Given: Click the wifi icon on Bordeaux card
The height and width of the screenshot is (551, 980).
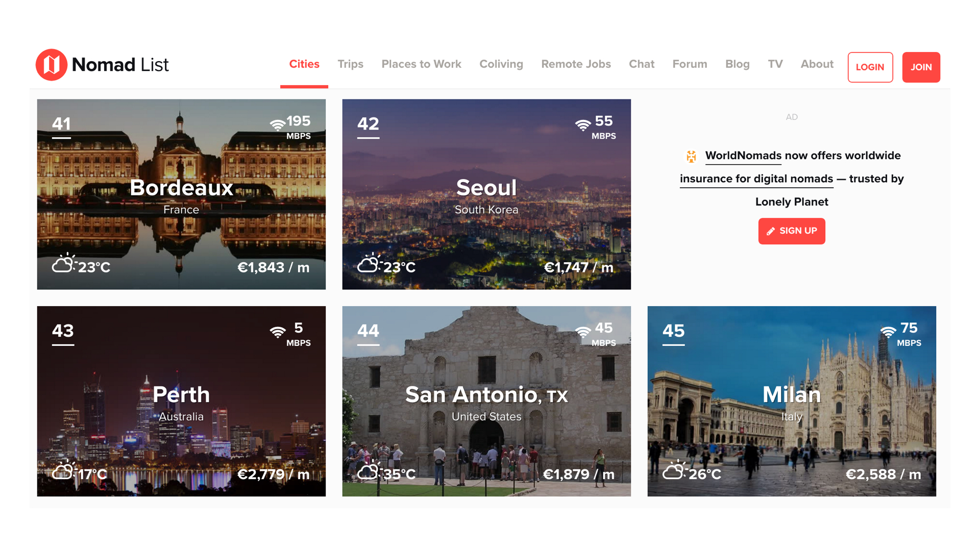Looking at the screenshot, I should tap(277, 124).
